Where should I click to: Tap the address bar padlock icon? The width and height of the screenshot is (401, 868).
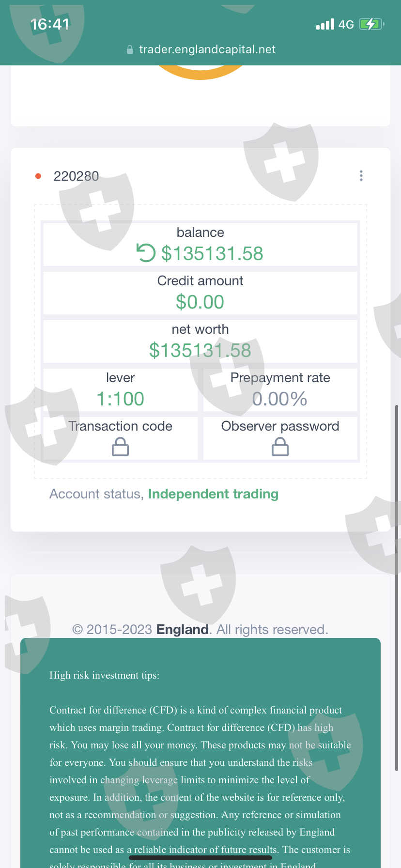(x=130, y=49)
